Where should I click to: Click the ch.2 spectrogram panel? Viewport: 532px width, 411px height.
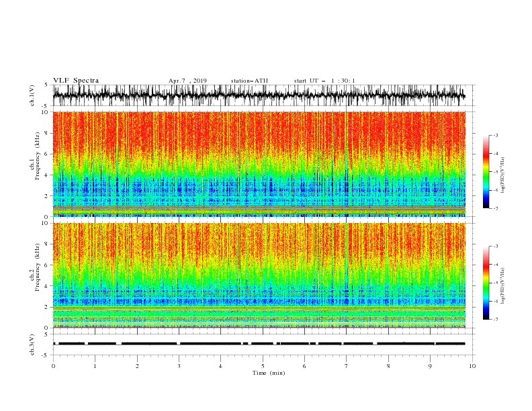[x=259, y=275]
